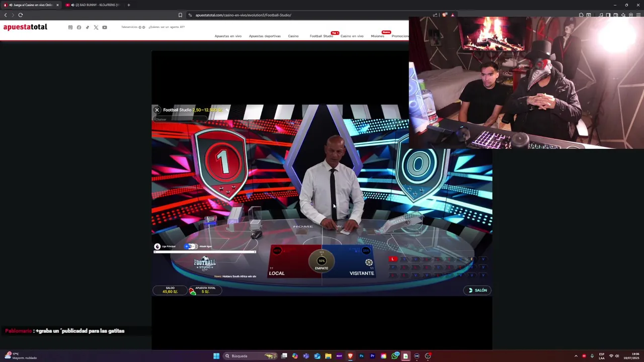This screenshot has width=644, height=362.
Task: Open the weather widget on taskbar
Action: click(20, 356)
